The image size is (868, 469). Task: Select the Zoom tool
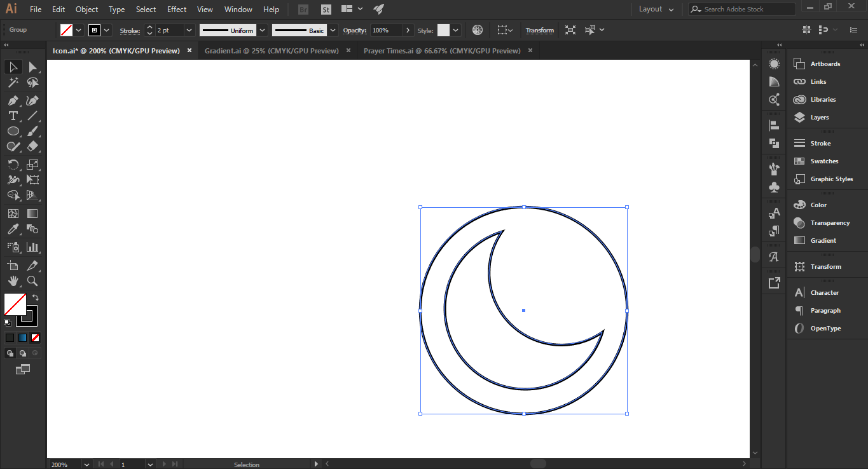[32, 281]
